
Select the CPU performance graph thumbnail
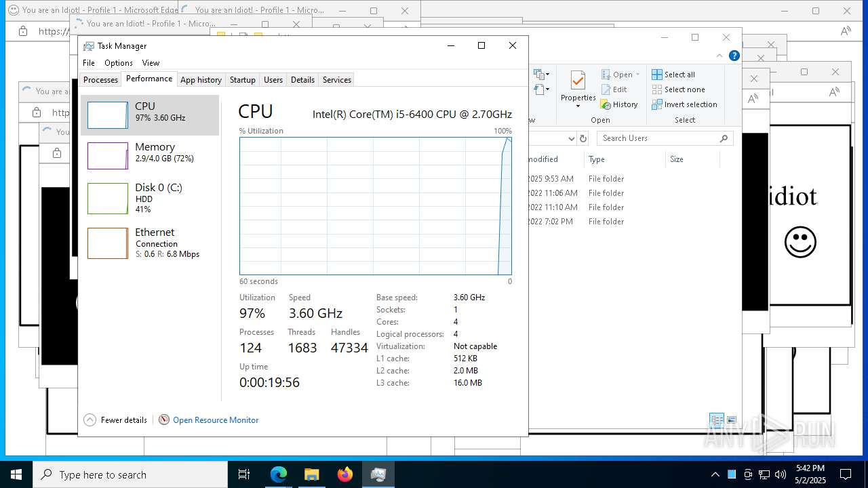(x=107, y=115)
